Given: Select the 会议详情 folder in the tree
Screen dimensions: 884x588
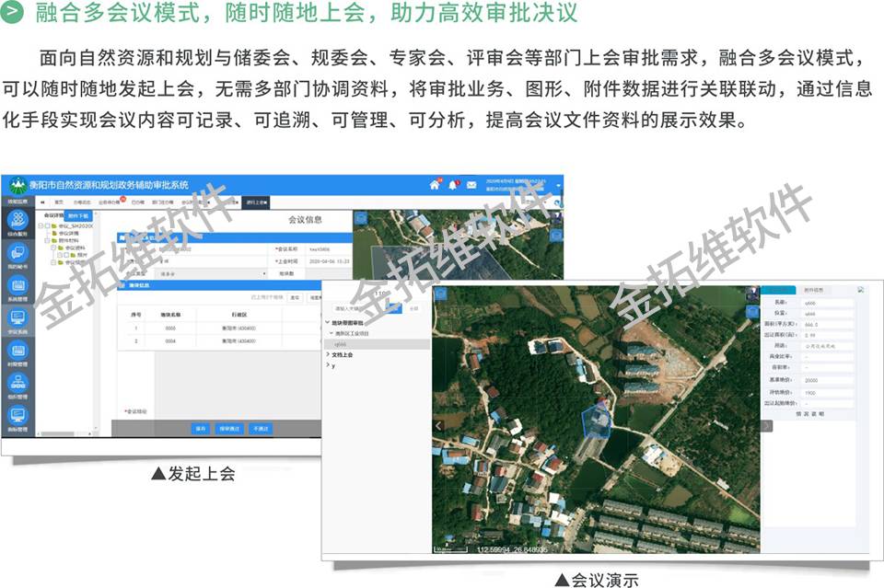Looking at the screenshot, I should [x=67, y=233].
